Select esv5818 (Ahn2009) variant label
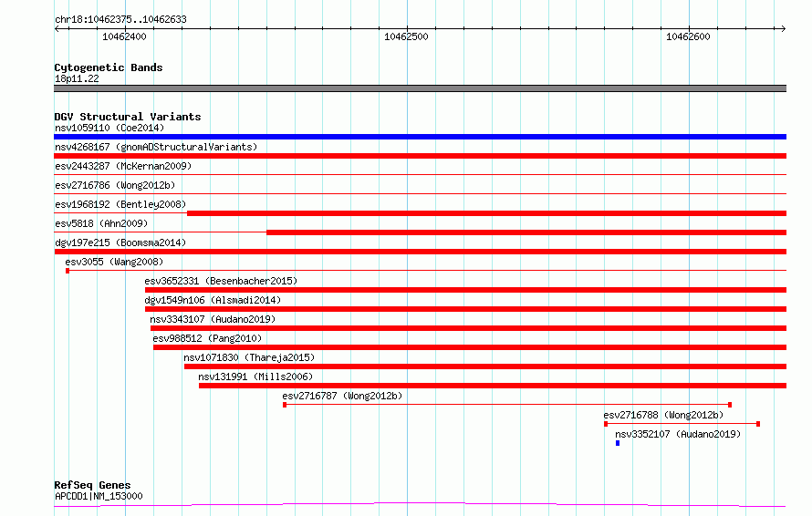The image size is (812, 516). (101, 223)
